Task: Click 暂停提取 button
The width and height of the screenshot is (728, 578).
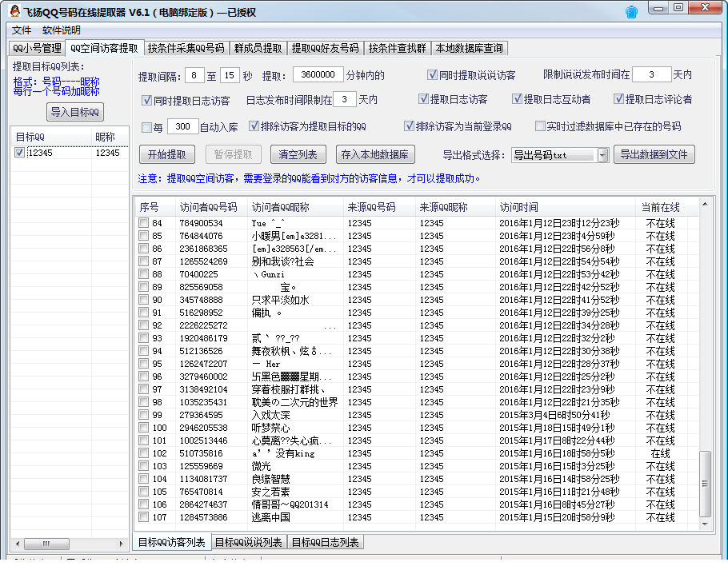Action: pos(233,154)
